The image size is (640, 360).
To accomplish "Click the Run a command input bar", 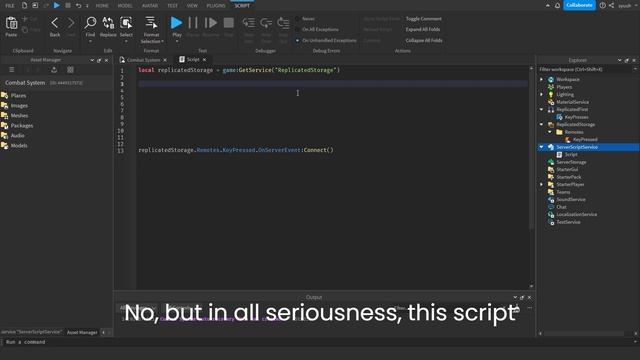I will (x=318, y=342).
